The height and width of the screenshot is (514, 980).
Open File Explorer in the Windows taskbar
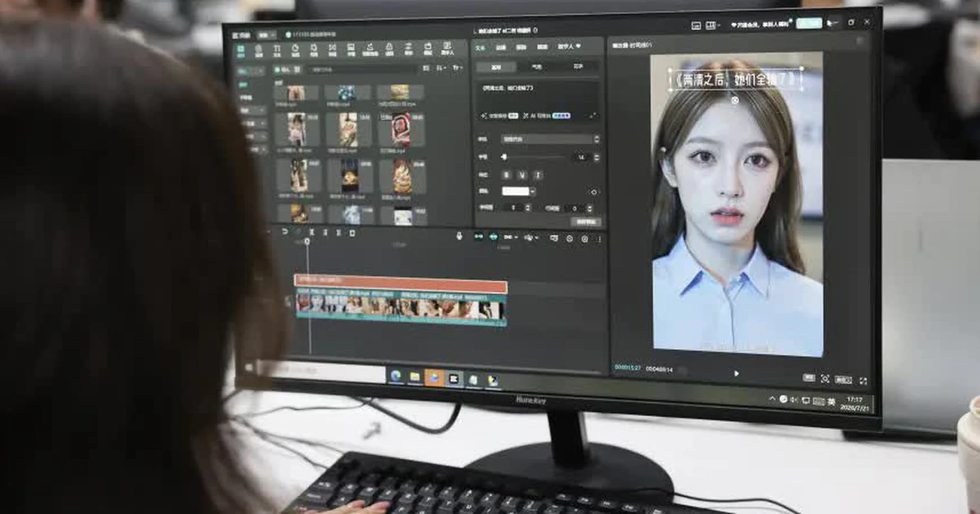[415, 377]
